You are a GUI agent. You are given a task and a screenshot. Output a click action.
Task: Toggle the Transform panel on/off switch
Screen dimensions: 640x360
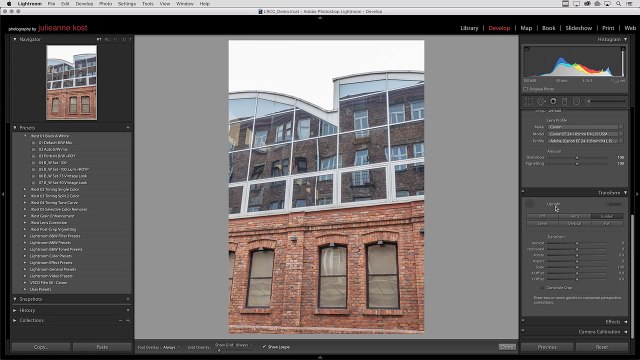[x=523, y=192]
